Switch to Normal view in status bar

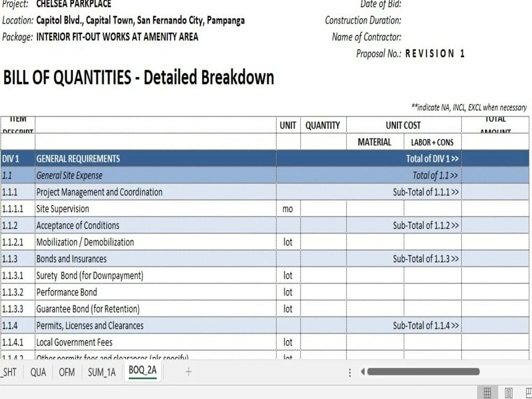click(487, 393)
